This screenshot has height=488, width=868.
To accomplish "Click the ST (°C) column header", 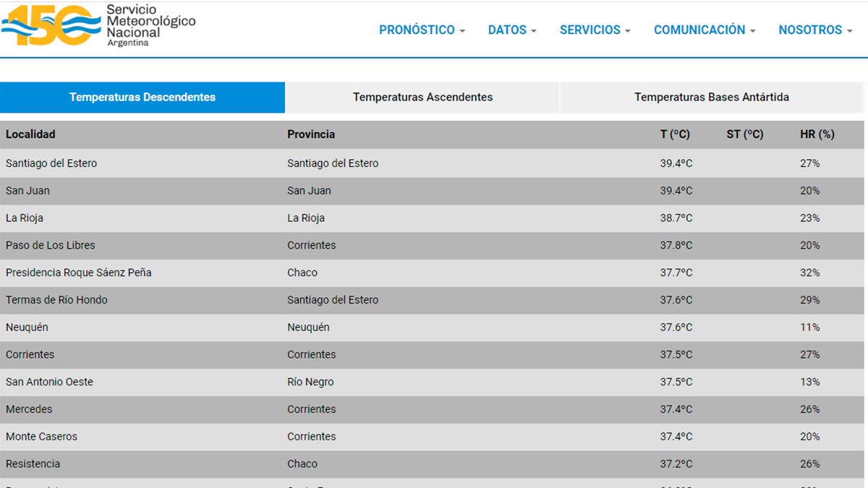I will (744, 134).
